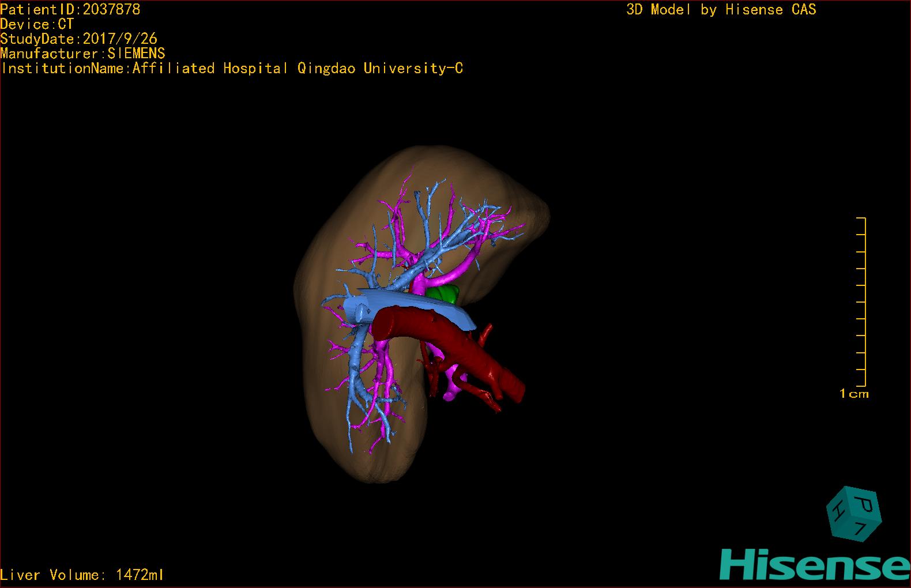Image resolution: width=911 pixels, height=588 pixels.
Task: Click the '3D Model by Hisense CAS' title
Action: pyautogui.click(x=721, y=9)
